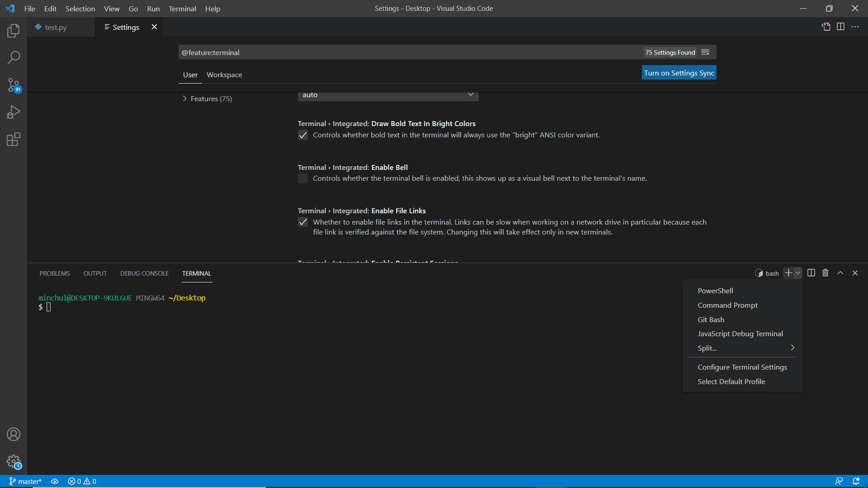Click the feedback icon in status bar

coord(839,481)
